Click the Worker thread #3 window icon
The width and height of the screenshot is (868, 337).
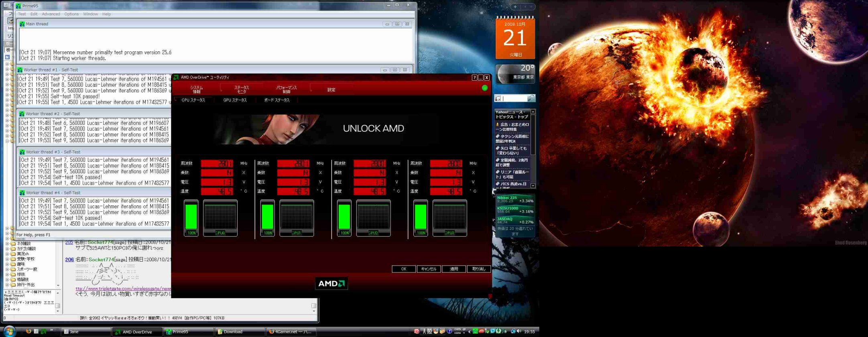click(22, 152)
